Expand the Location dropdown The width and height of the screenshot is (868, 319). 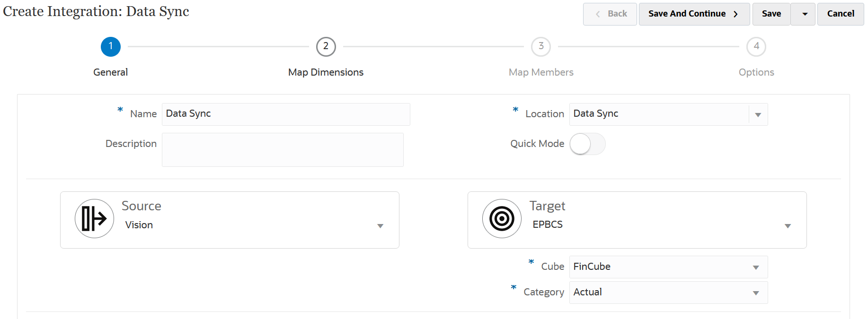pyautogui.click(x=758, y=115)
